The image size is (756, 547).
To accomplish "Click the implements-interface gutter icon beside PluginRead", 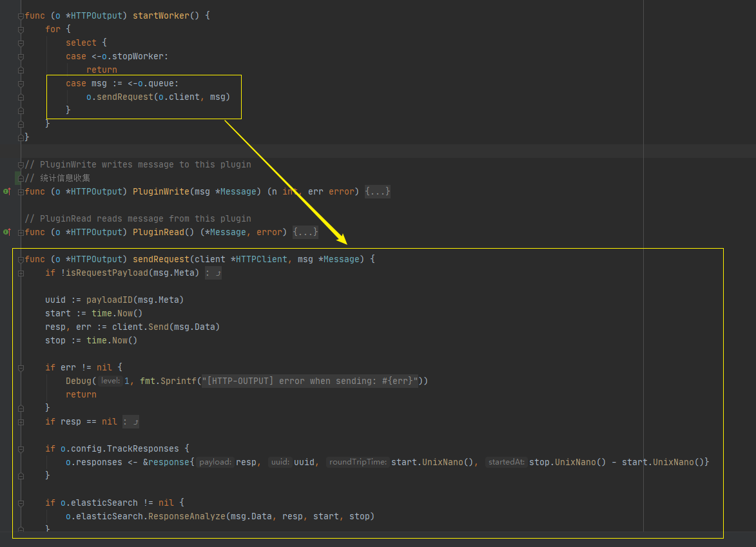I will [6, 232].
